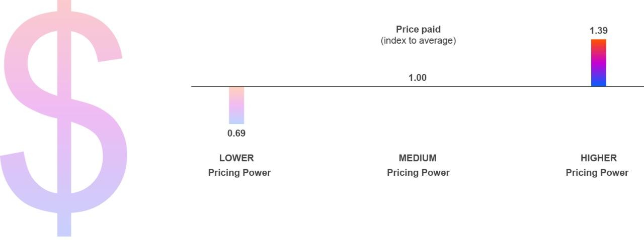The image size is (644, 240).
Task: Click Pricing Power under LOWER
Action: pos(239,173)
